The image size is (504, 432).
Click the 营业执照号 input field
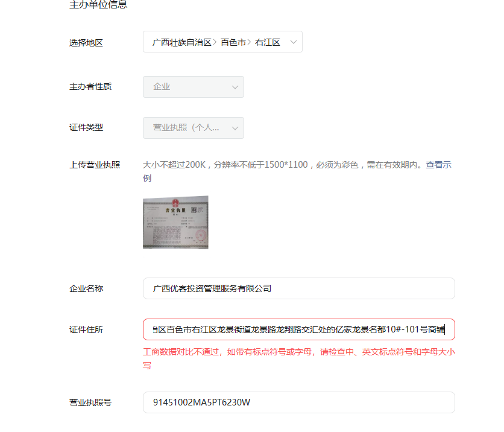(x=298, y=402)
